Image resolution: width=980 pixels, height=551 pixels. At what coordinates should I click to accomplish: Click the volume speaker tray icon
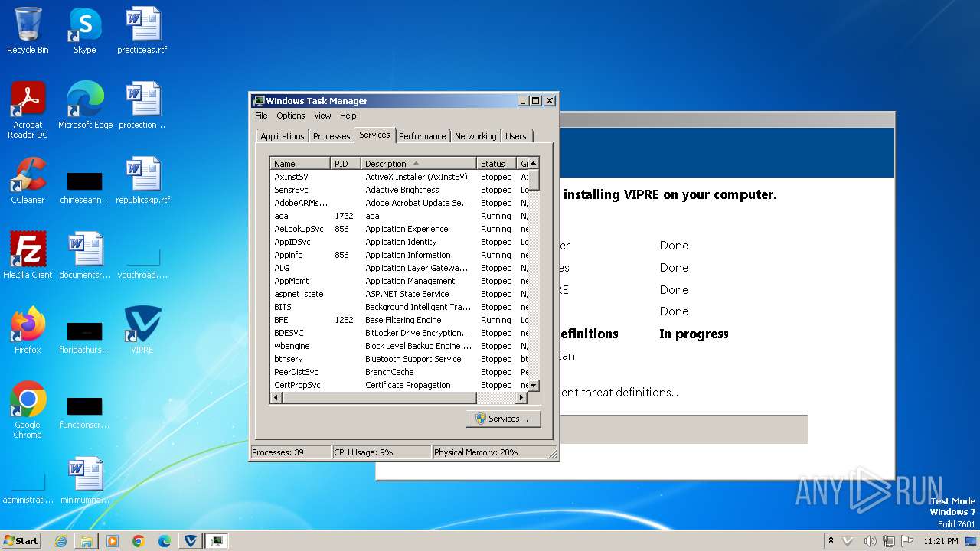pos(871,541)
